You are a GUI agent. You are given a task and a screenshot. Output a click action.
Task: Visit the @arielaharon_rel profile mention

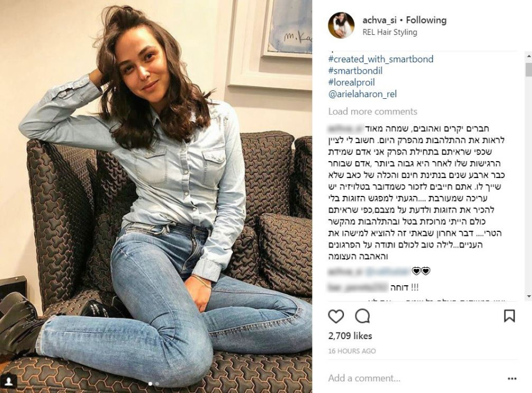coord(363,94)
